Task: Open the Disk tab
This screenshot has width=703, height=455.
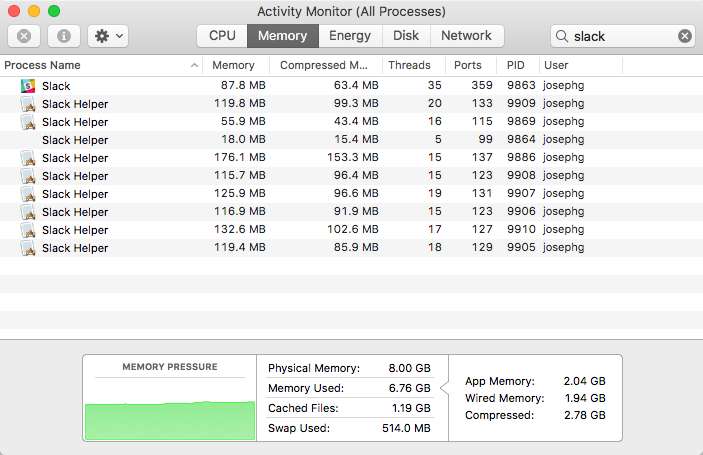Action: (406, 36)
